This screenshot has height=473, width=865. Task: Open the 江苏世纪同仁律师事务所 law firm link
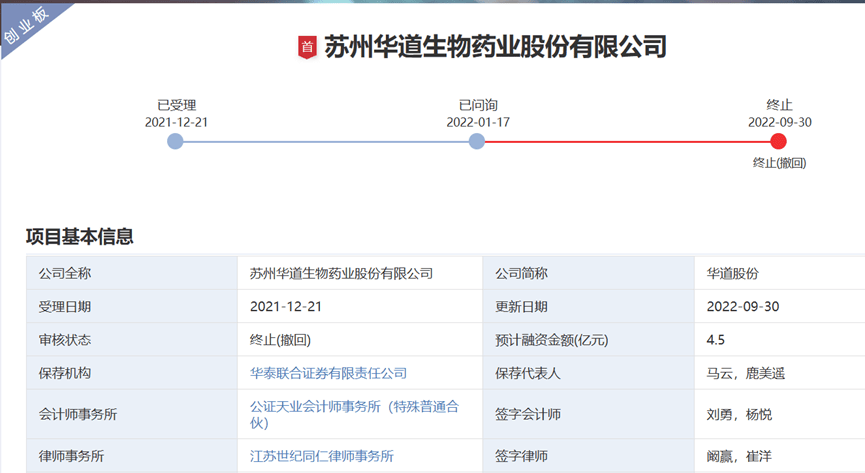[x=321, y=456]
